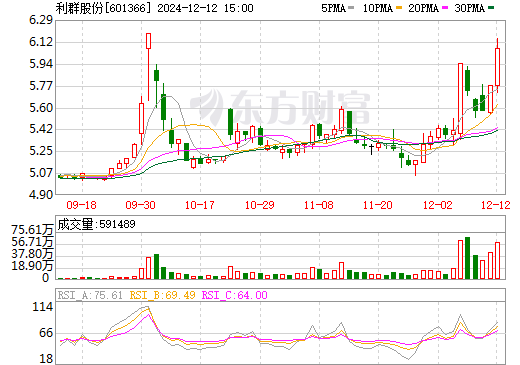Click the RSI_C:64.00 indicator label
The width and height of the screenshot is (520, 365).
(235, 295)
